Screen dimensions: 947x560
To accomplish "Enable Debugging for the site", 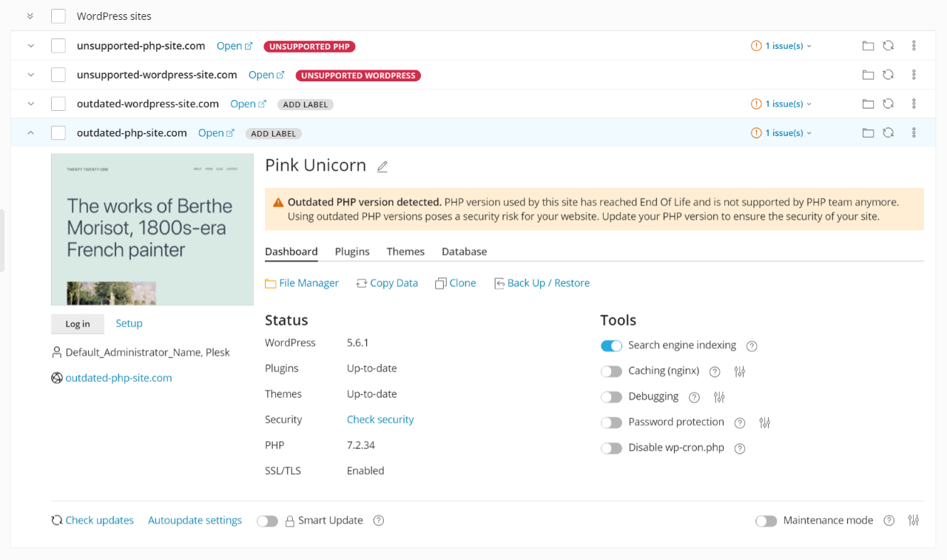I will [612, 397].
